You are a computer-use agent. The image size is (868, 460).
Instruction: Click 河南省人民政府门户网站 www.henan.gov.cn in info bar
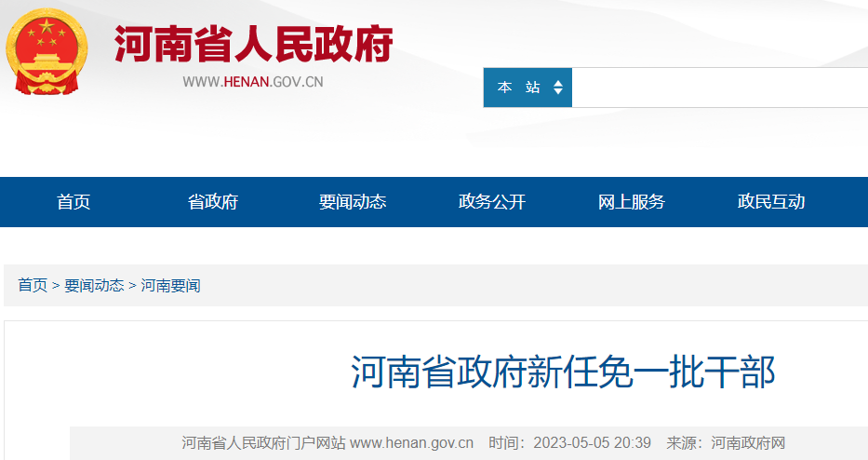327,443
